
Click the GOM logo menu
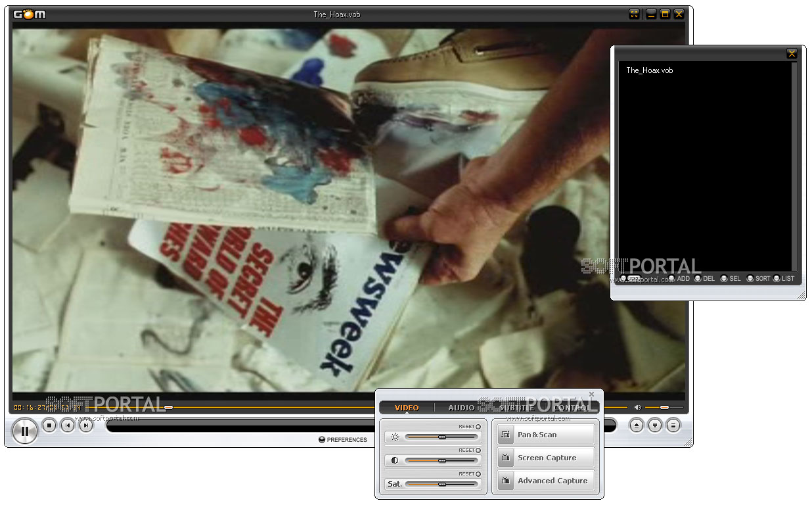point(30,14)
